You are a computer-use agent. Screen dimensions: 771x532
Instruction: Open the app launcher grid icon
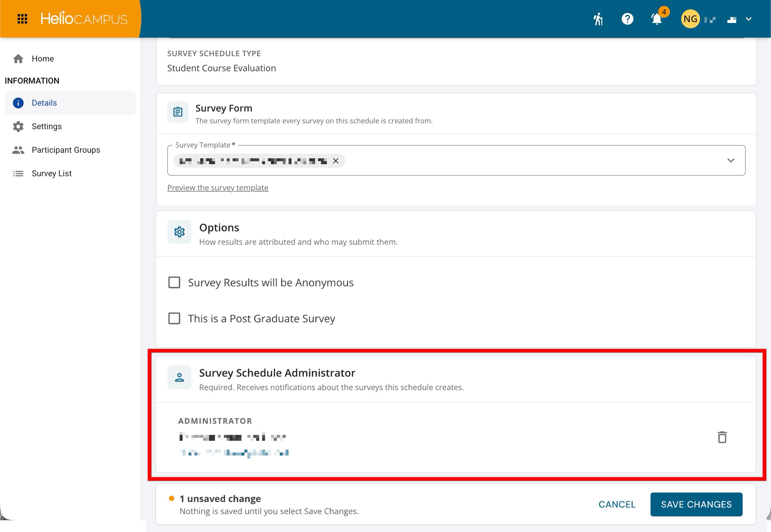tap(22, 19)
